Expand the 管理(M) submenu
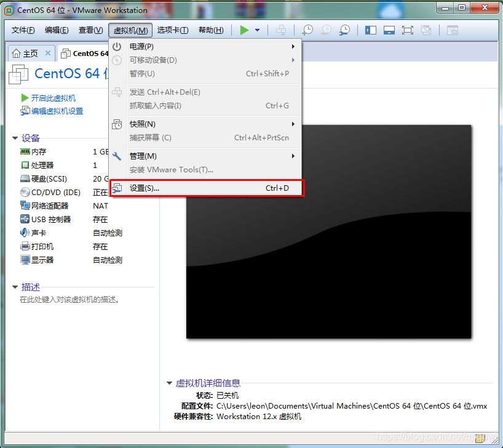 (x=205, y=156)
